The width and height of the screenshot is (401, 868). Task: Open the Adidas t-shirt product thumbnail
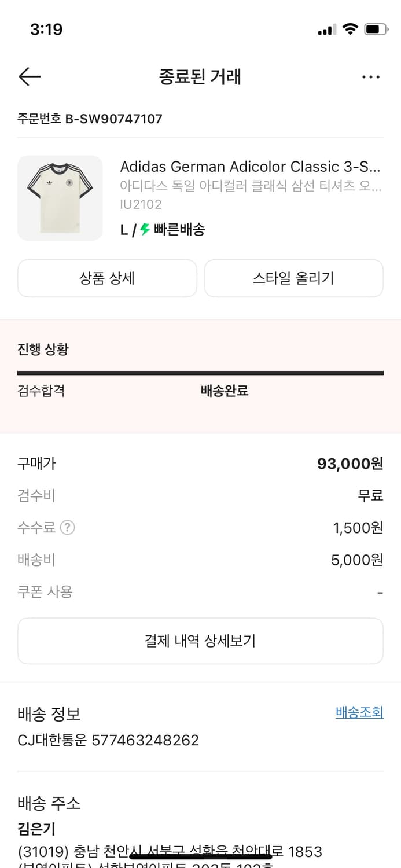pyautogui.click(x=60, y=198)
